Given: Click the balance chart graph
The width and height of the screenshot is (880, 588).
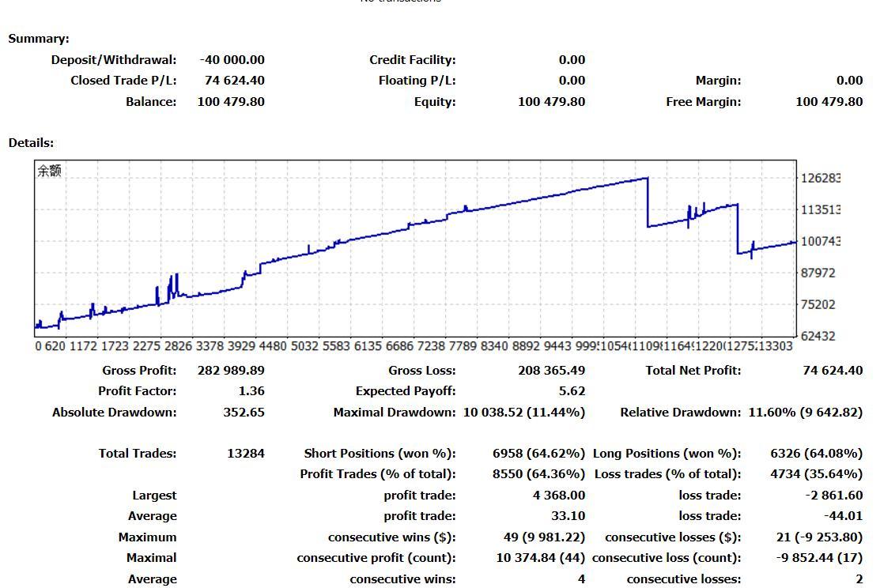Looking at the screenshot, I should [415, 248].
